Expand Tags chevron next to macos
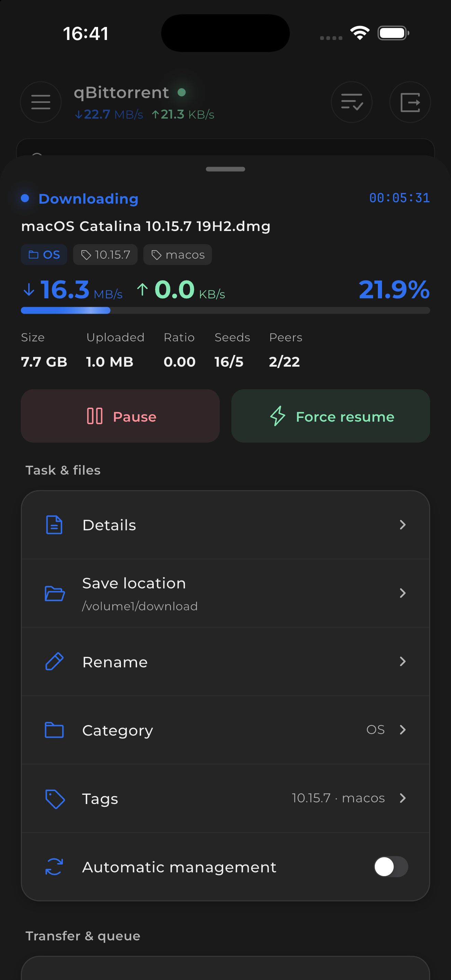 click(403, 798)
